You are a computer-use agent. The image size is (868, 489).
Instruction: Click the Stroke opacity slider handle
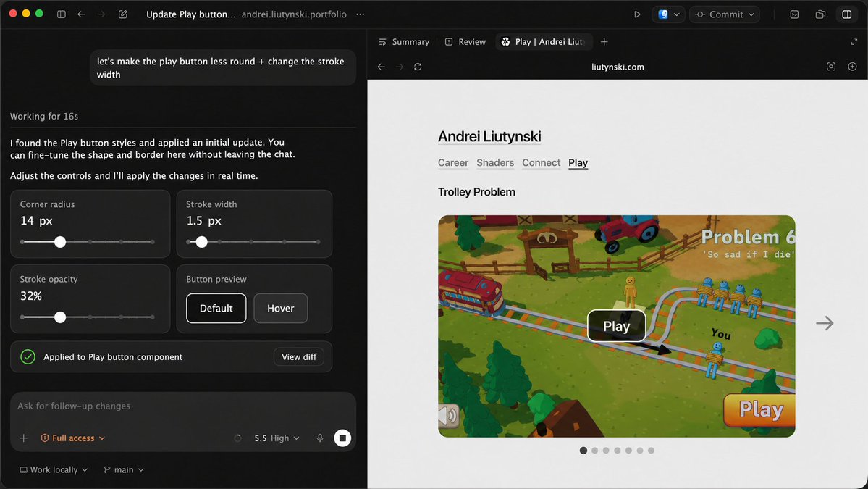pyautogui.click(x=60, y=317)
